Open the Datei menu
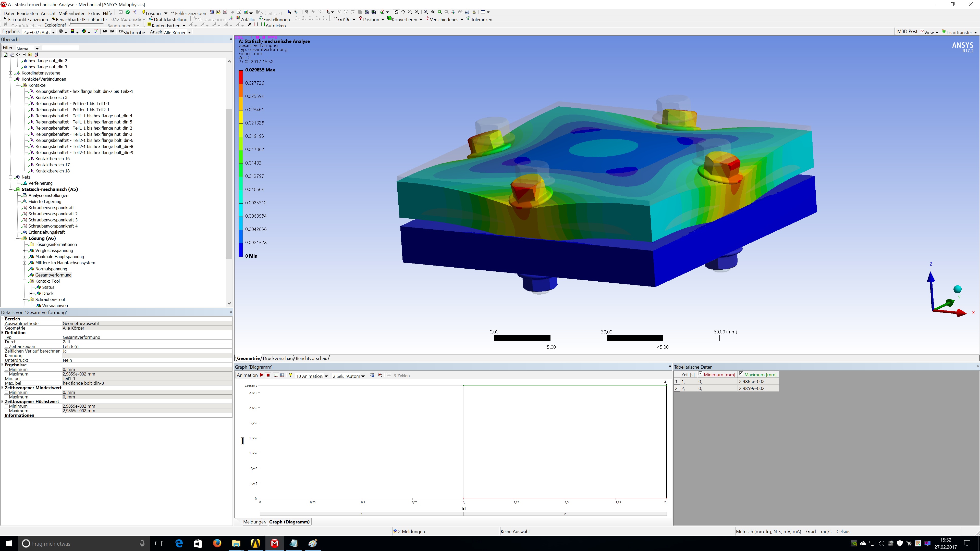Screen dimensions: 980x551 tap(9, 13)
